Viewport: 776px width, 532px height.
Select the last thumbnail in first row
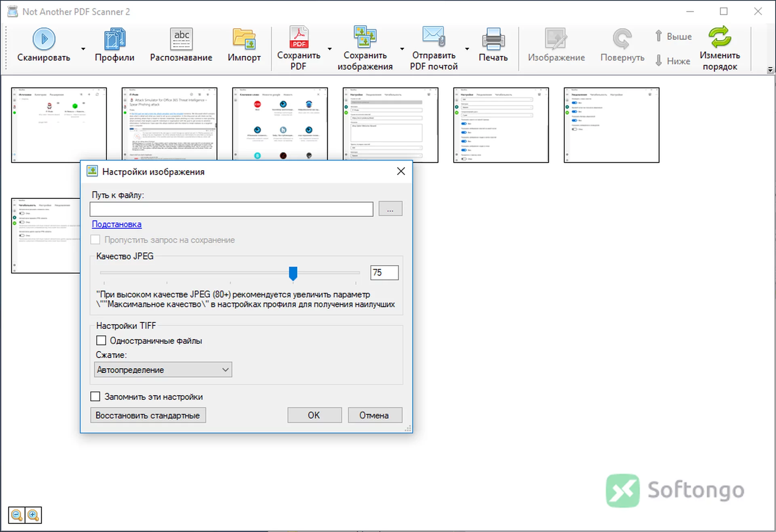612,125
